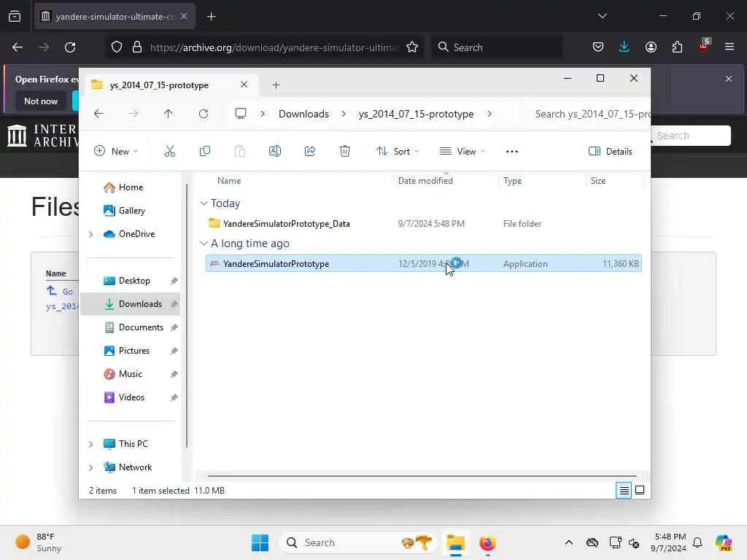
Task: Bookmark this page with Firefox star icon
Action: (412, 47)
